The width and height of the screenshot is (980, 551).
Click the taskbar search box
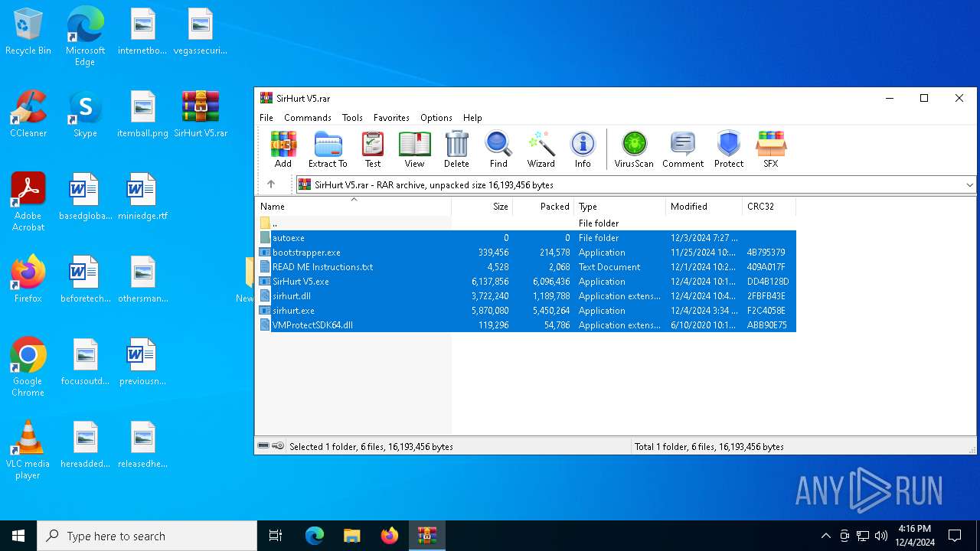[x=147, y=536]
